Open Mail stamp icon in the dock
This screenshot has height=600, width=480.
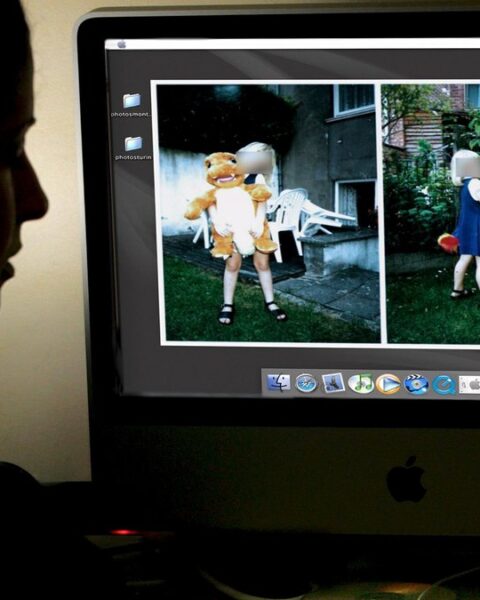(x=333, y=383)
